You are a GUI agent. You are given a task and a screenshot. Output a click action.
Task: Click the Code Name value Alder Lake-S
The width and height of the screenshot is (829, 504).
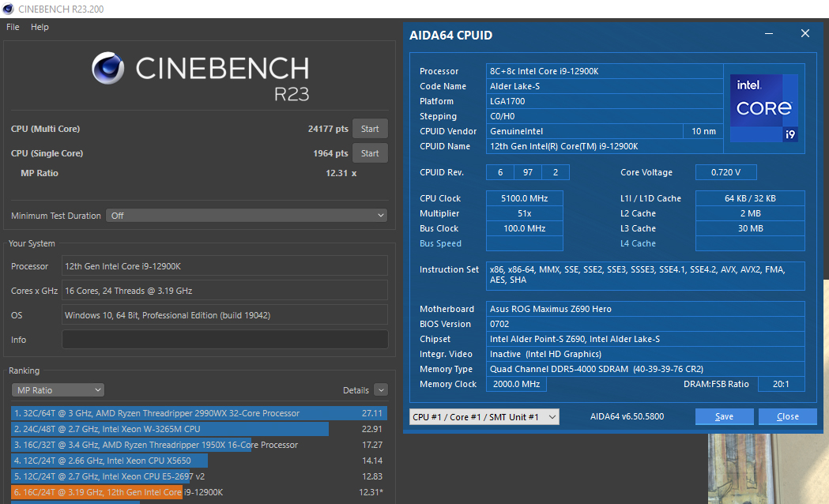tap(605, 86)
